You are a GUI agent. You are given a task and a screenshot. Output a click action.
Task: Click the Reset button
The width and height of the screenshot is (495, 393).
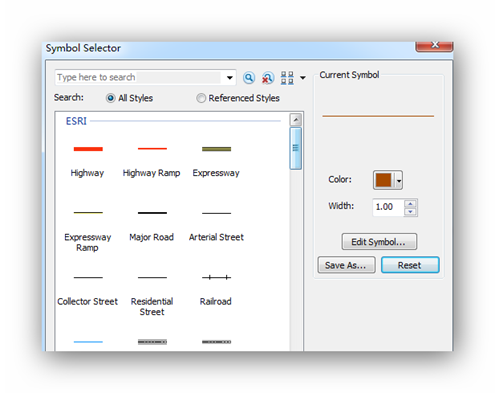(410, 265)
